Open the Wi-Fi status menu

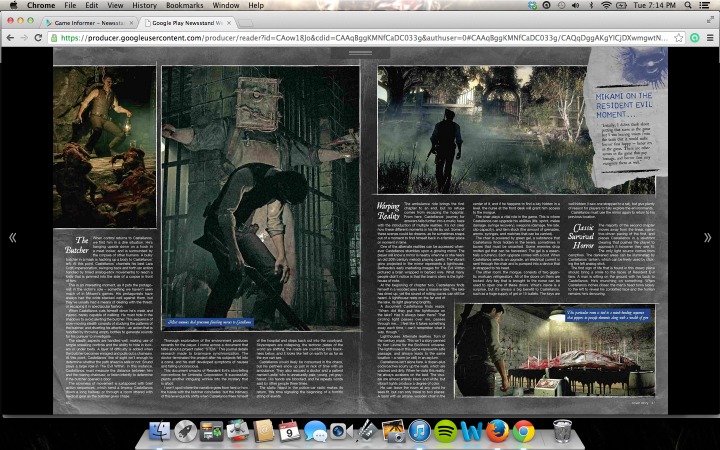tap(606, 5)
